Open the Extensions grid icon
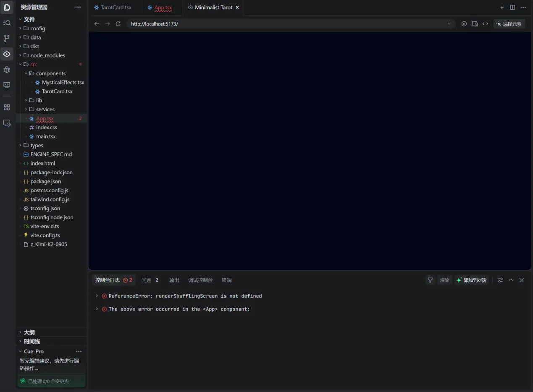The width and height of the screenshot is (533, 392). coord(7,107)
